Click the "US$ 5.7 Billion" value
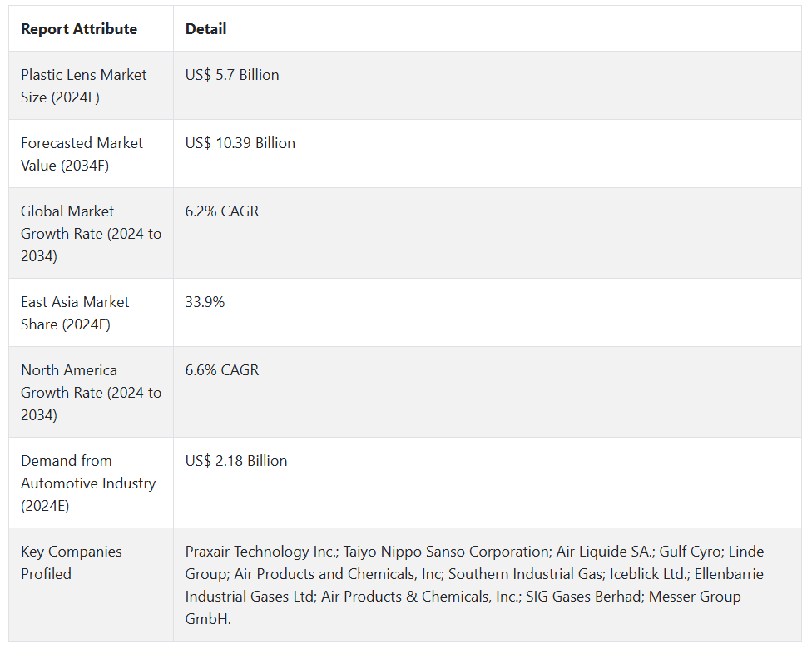This screenshot has height=649, width=812. tap(232, 75)
